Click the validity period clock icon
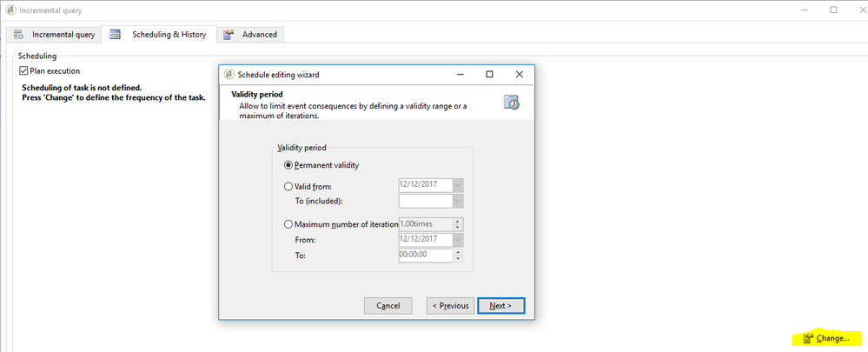This screenshot has height=352, width=868. [512, 103]
